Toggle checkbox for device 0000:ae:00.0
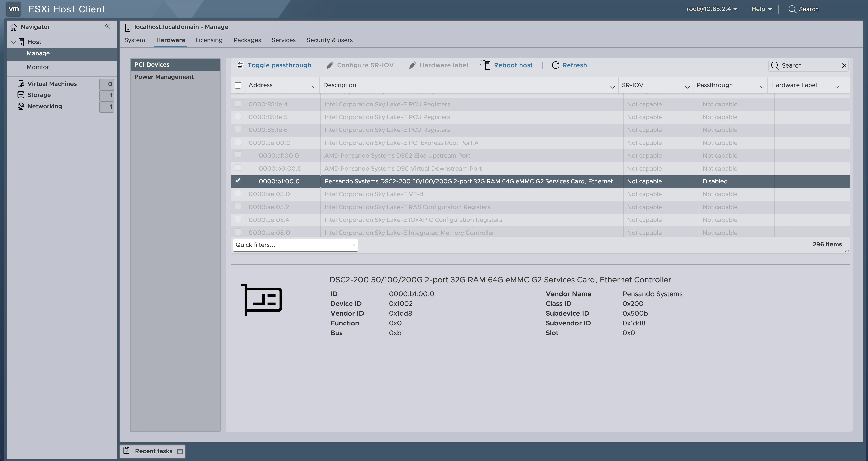868x461 pixels. tap(238, 142)
